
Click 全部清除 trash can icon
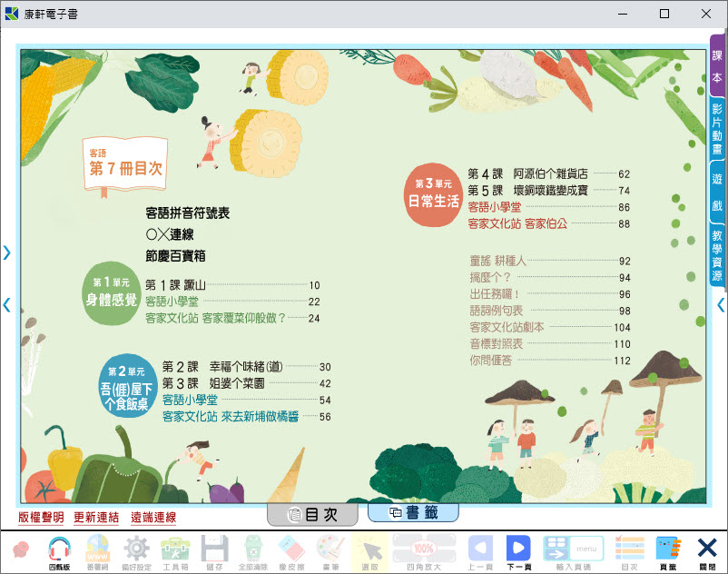[x=252, y=551]
